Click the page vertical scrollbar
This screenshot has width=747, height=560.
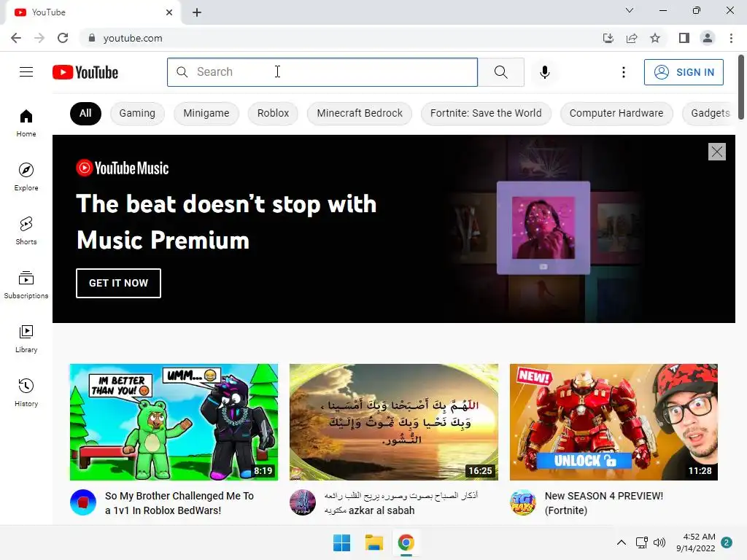(x=741, y=87)
